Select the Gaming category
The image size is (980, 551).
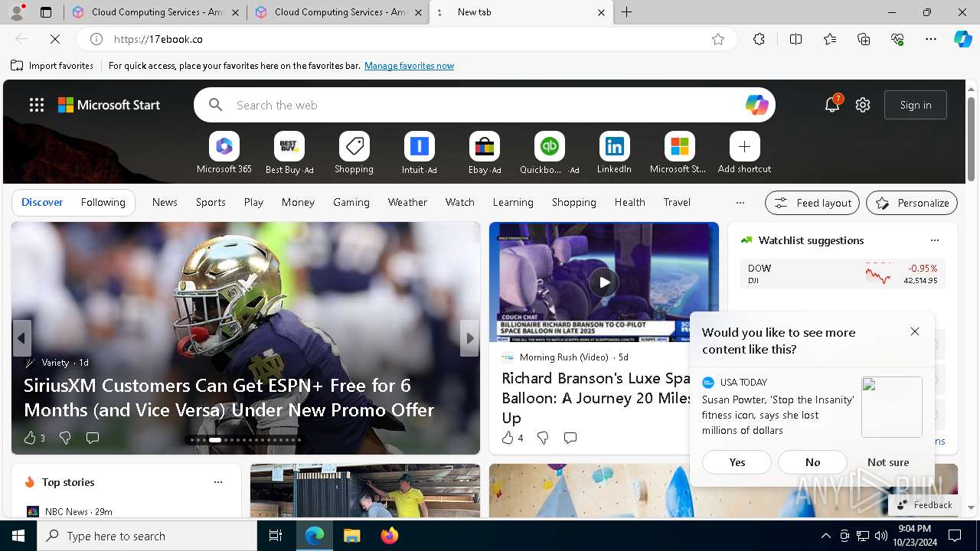click(351, 202)
